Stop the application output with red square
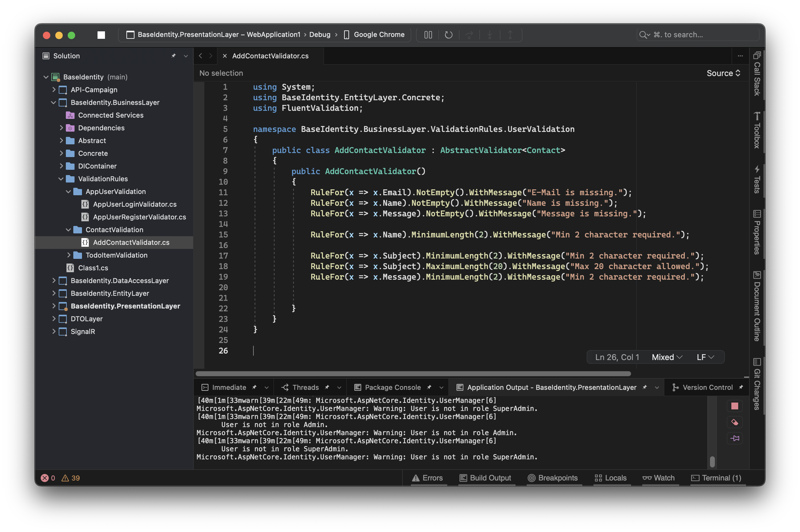Viewport: 800px width, 532px height. [734, 406]
